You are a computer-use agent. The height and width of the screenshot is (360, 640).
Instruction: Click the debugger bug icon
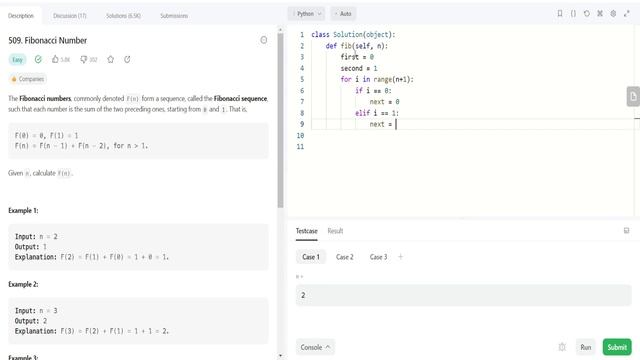(562, 347)
